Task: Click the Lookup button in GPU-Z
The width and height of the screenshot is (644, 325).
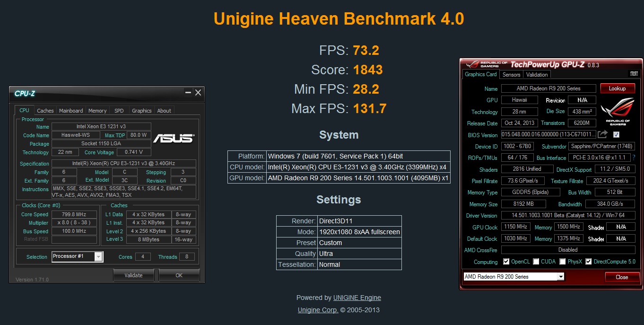Action: click(x=617, y=88)
